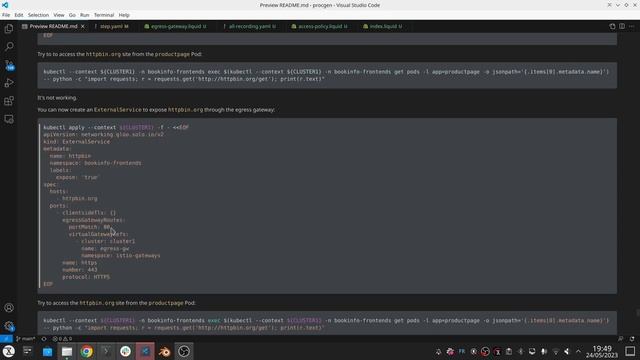Viewport: 640px width, 360px height.
Task: Click the show source icon in editor toolbar
Action: (612, 26)
